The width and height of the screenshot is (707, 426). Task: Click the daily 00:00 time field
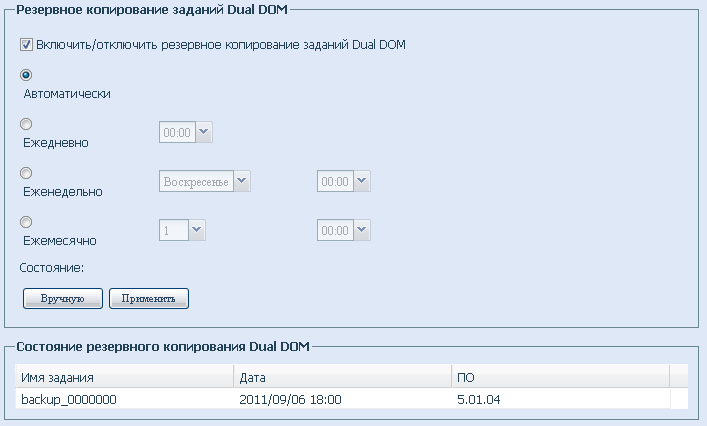(177, 132)
